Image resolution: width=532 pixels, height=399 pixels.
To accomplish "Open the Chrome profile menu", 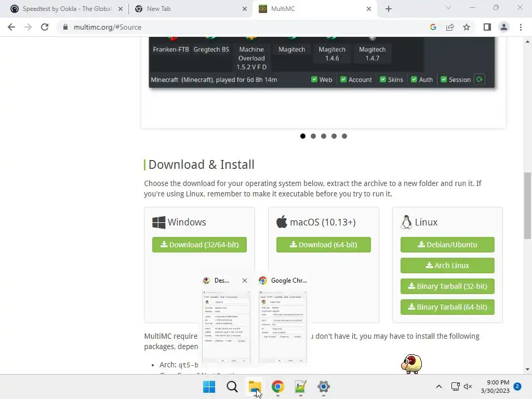I will tap(504, 27).
